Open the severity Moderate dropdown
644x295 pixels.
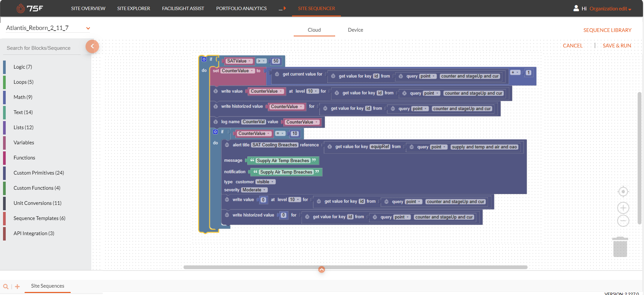point(254,190)
